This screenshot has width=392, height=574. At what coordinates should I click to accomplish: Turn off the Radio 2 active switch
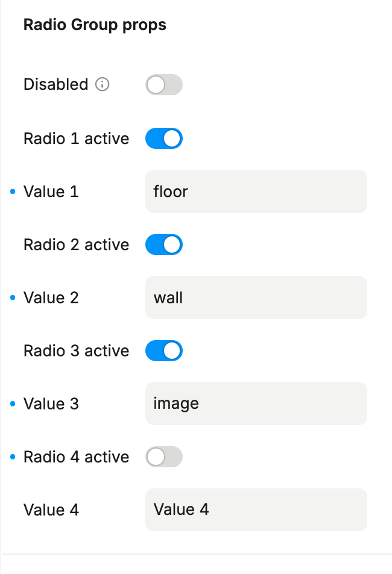(163, 245)
